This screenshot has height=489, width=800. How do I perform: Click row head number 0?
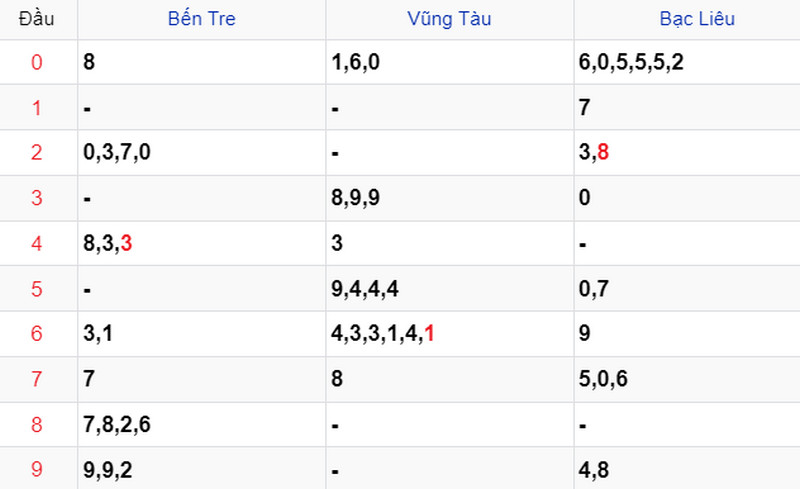37,62
